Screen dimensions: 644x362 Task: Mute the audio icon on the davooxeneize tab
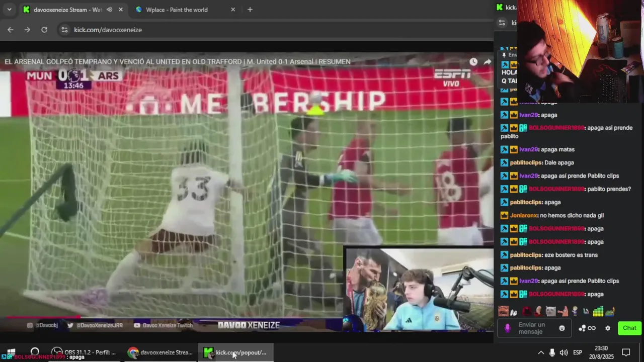tap(109, 10)
